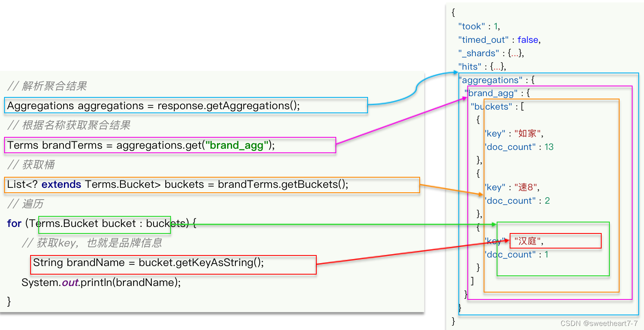Click the comment '// 获取key, 也就是品牌信息'

click(92, 243)
